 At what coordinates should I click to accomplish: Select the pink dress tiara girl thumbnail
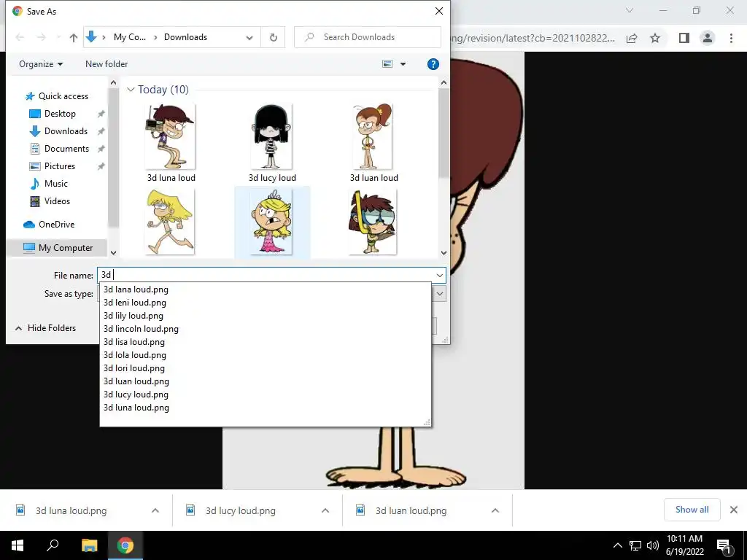272,222
